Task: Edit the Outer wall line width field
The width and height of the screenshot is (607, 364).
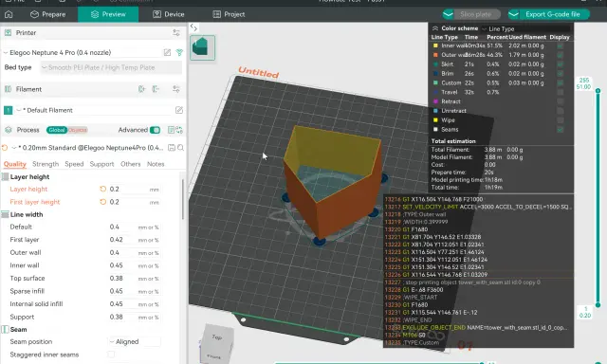Action: [134, 252]
